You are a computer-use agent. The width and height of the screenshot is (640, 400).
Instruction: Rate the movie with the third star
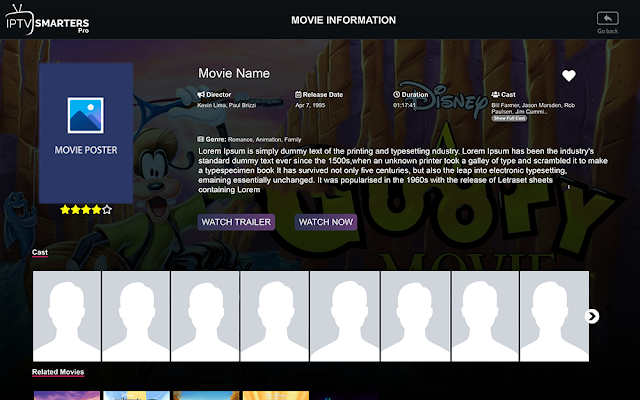[x=86, y=210]
